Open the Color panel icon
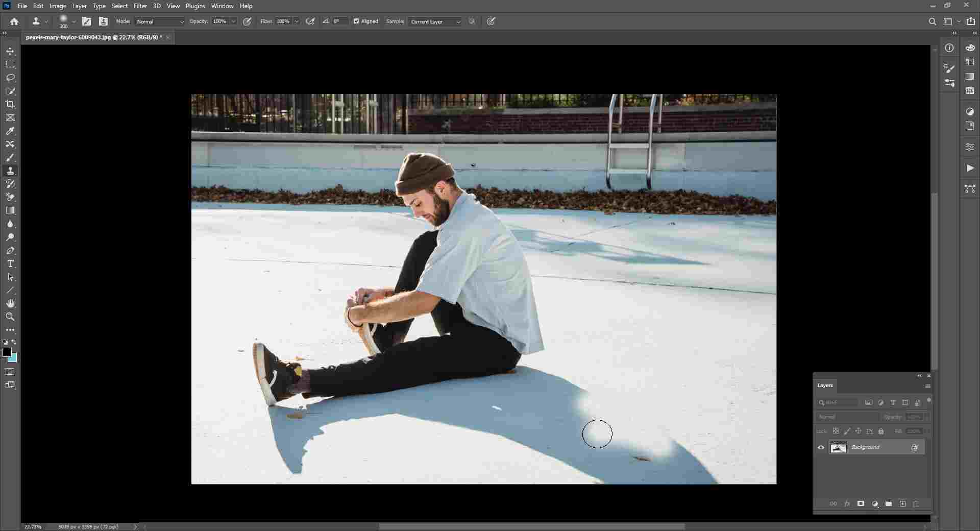The height and width of the screenshot is (531, 980). 970,48
